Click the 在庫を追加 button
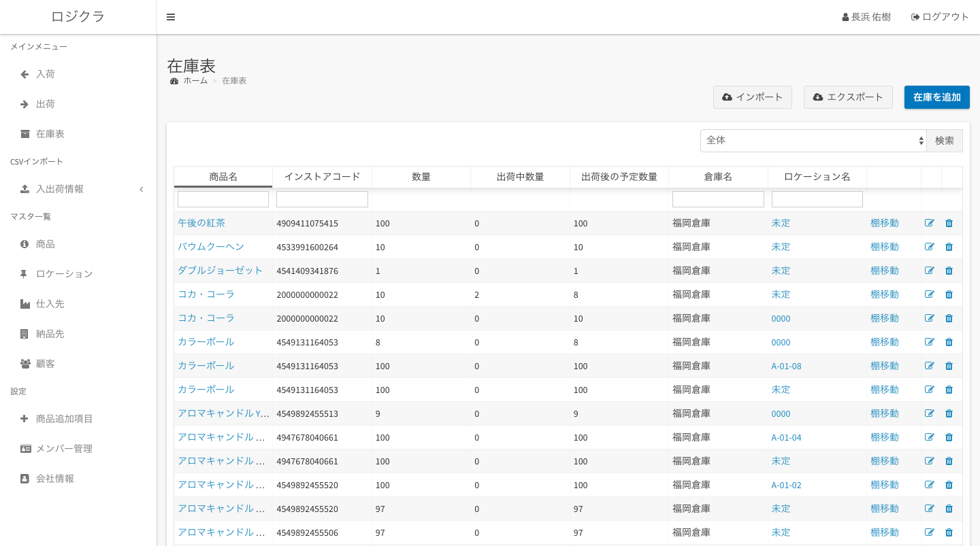This screenshot has height=546, width=980. click(x=937, y=97)
